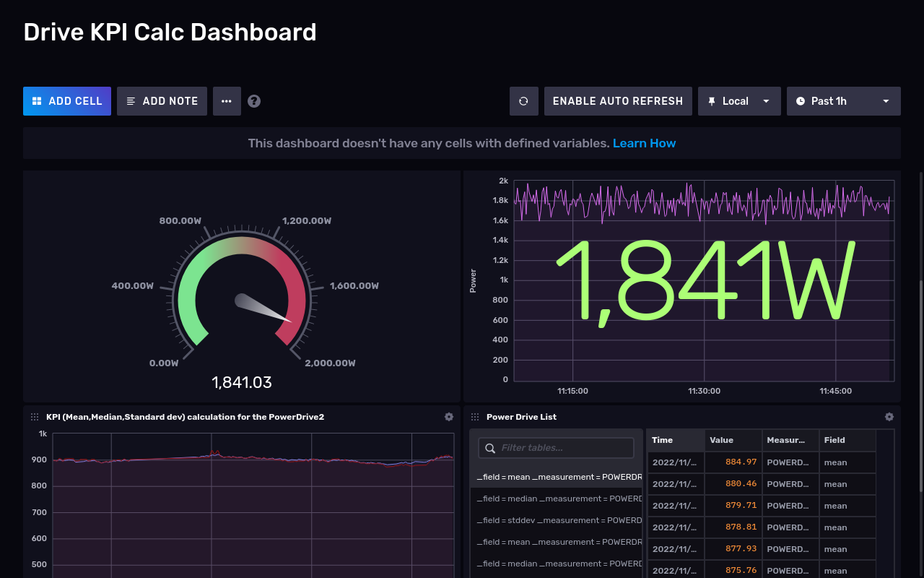Open the Learn How link
Viewport: 924px width, 578px height.
click(x=644, y=143)
